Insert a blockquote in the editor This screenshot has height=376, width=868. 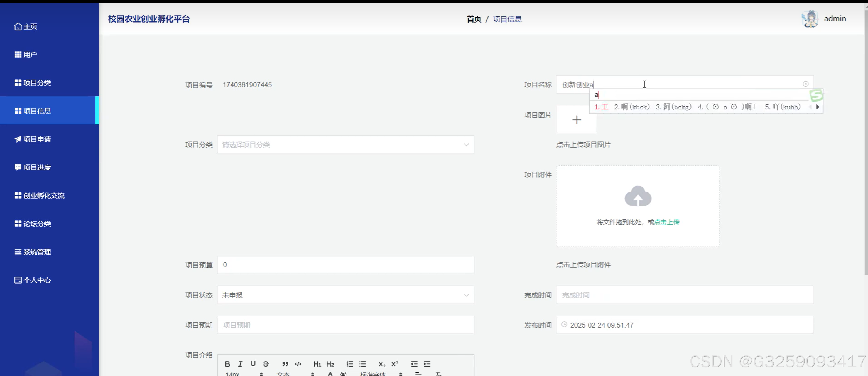(x=285, y=364)
